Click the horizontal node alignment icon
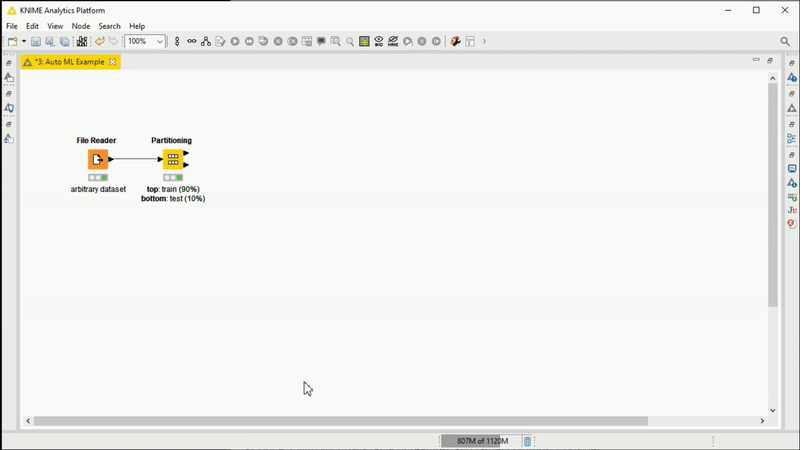 pos(191,41)
